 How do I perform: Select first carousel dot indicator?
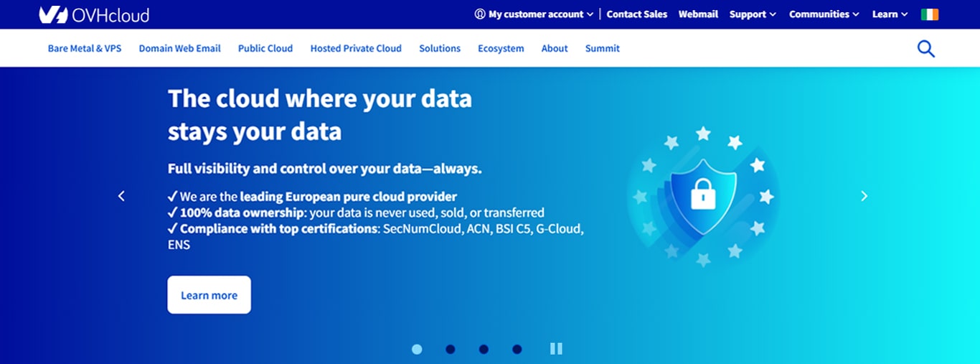point(417,350)
